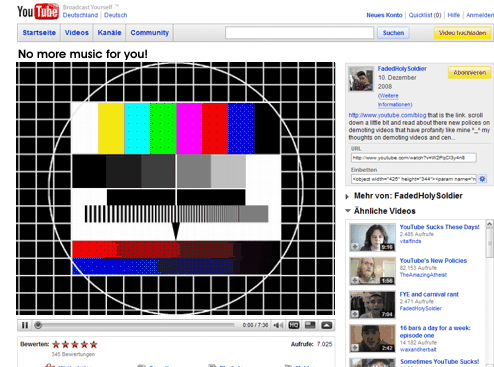Open TheAmazingAtheist channel link

click(423, 275)
